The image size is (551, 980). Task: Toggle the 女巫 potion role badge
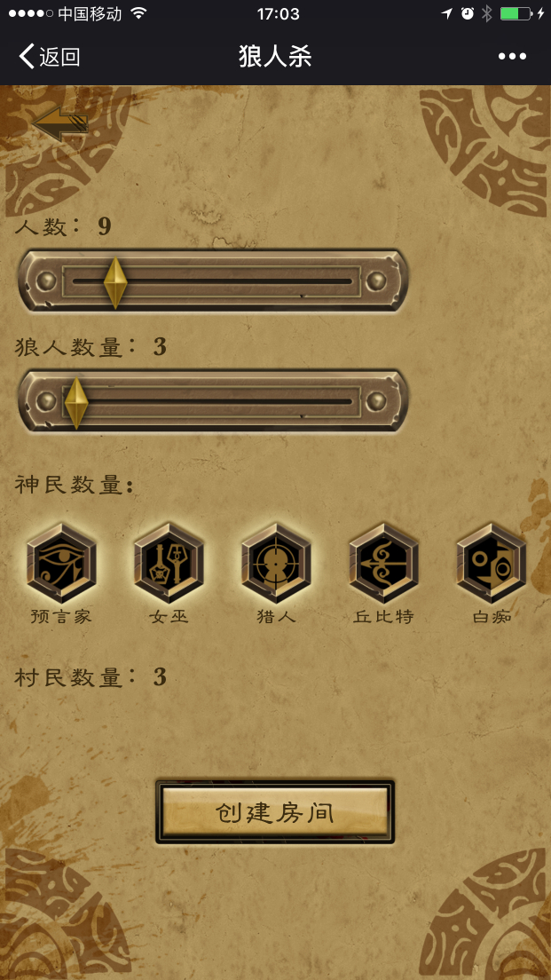pyautogui.click(x=169, y=563)
